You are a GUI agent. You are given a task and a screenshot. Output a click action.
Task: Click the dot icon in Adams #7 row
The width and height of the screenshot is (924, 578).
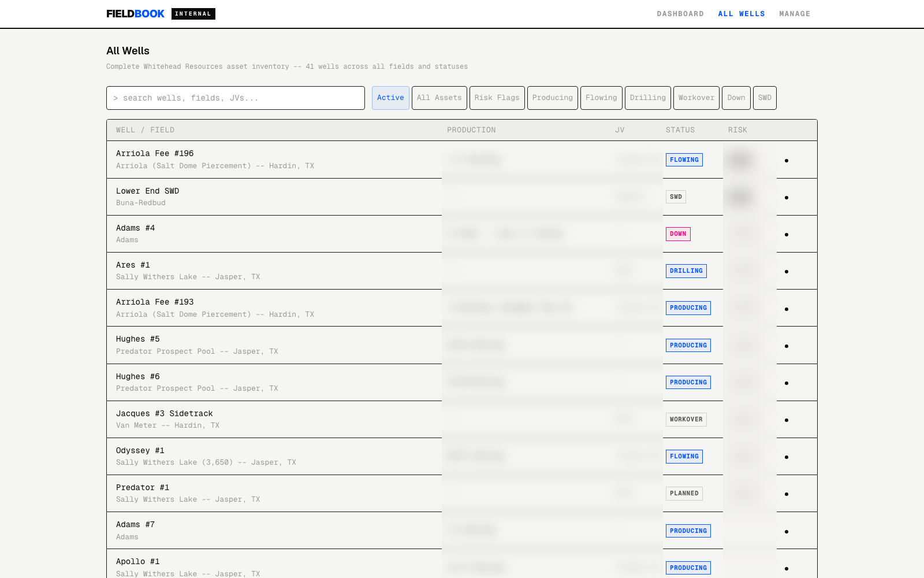tap(787, 531)
